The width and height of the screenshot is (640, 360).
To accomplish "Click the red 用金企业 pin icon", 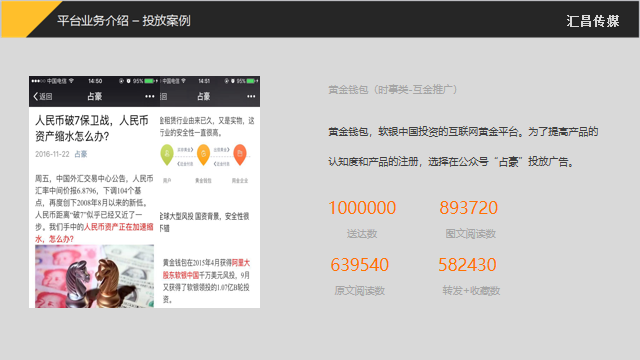I will (x=240, y=155).
